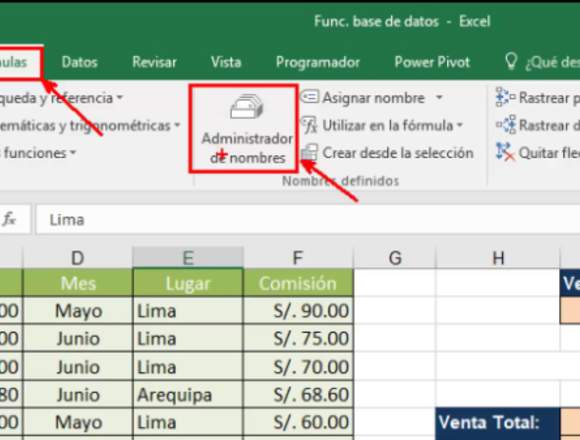Click the Crear desde la selección icon
Screen dimensions: 580x440
point(309,152)
